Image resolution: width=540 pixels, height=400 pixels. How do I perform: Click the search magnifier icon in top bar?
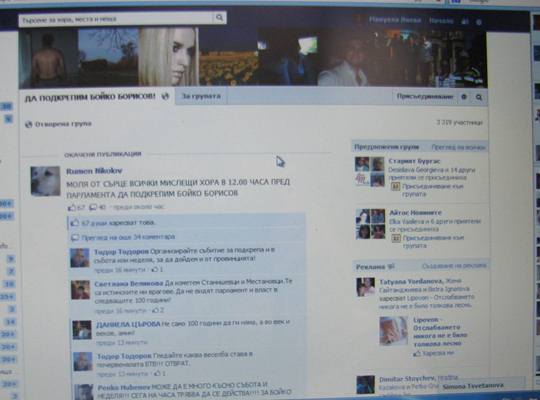click(219, 17)
